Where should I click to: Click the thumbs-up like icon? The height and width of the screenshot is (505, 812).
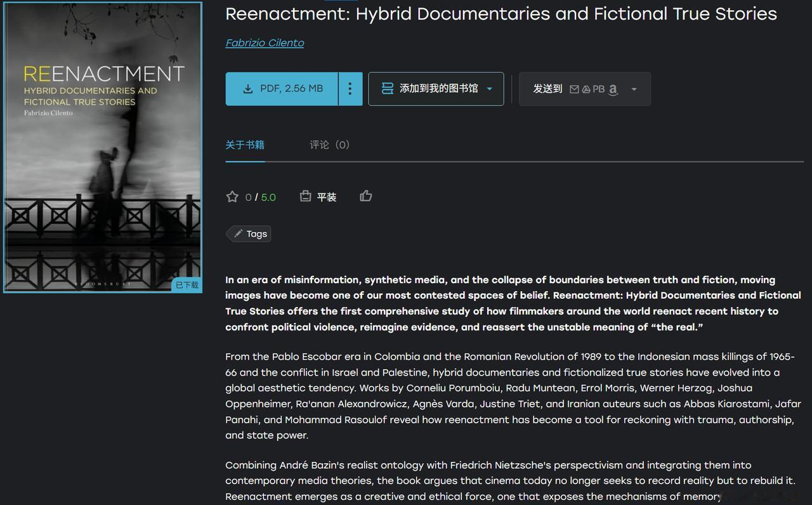click(366, 196)
